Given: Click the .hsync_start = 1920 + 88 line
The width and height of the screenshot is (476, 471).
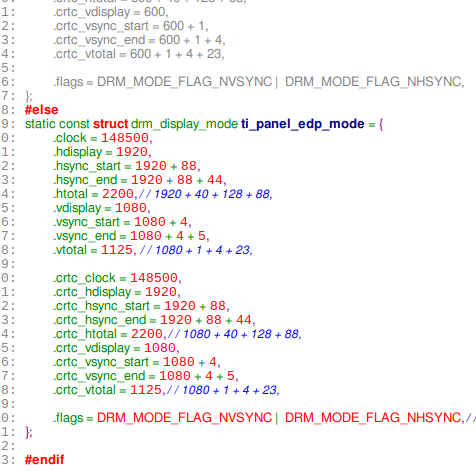Looking at the screenshot, I should (x=127, y=166).
